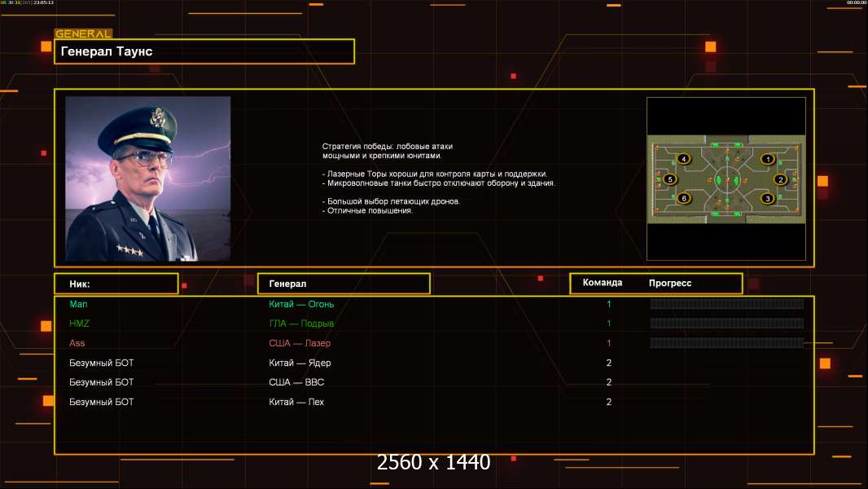Screen dimensions: 868x489
Task: Pick start position 6 on the minimap
Action: point(683,198)
